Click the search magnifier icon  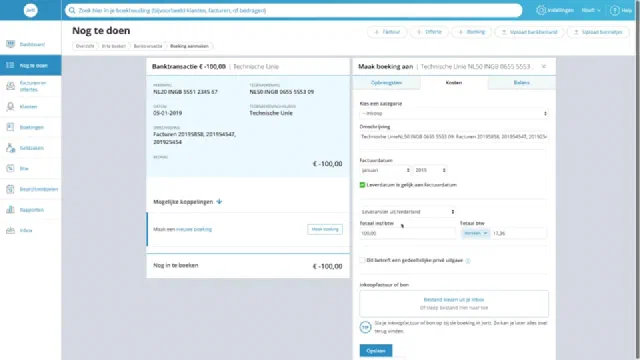tap(72, 10)
